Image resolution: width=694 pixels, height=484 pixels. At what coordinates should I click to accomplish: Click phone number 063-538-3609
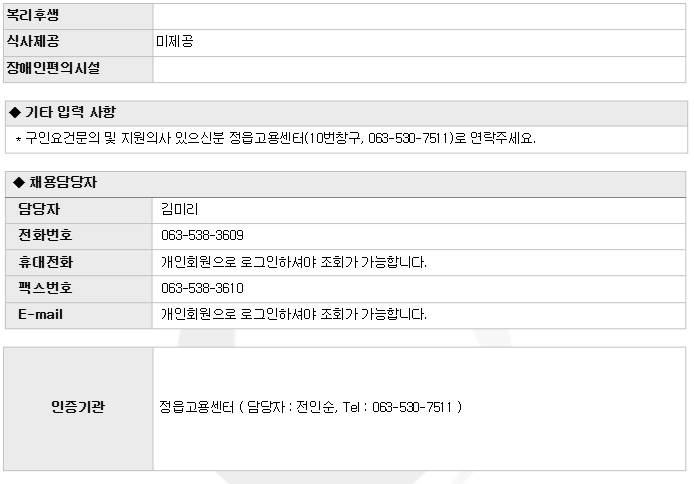[202, 236]
